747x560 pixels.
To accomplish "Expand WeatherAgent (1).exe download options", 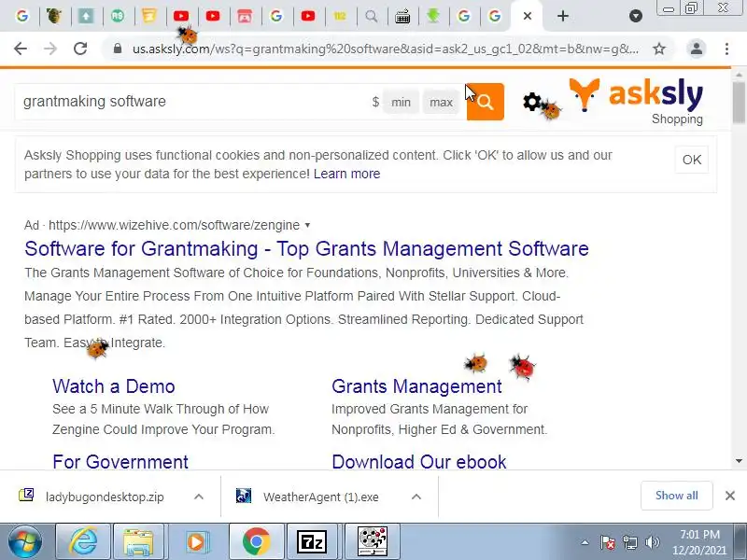I will [416, 497].
